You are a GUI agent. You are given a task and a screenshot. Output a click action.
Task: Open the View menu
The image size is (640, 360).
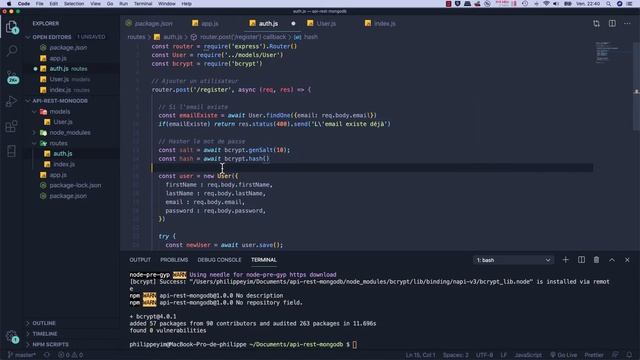[95, 4]
